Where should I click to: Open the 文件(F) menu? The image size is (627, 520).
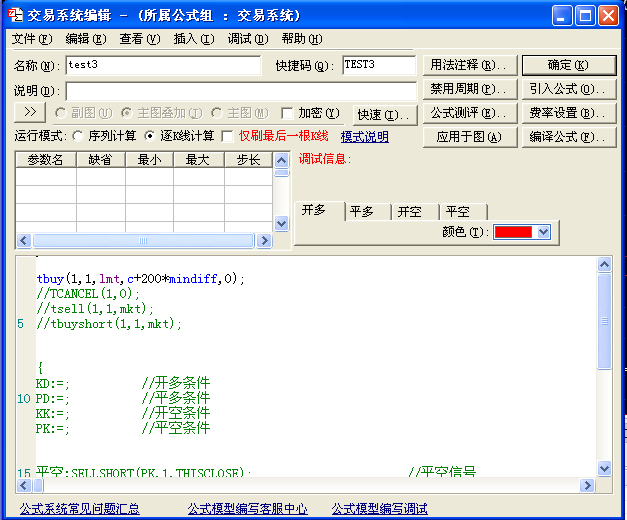[x=31, y=39]
